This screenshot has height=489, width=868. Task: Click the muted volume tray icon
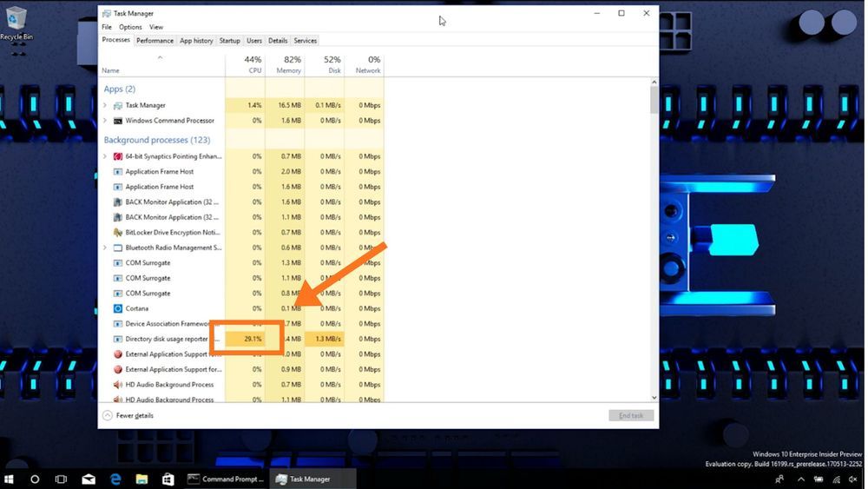click(852, 479)
